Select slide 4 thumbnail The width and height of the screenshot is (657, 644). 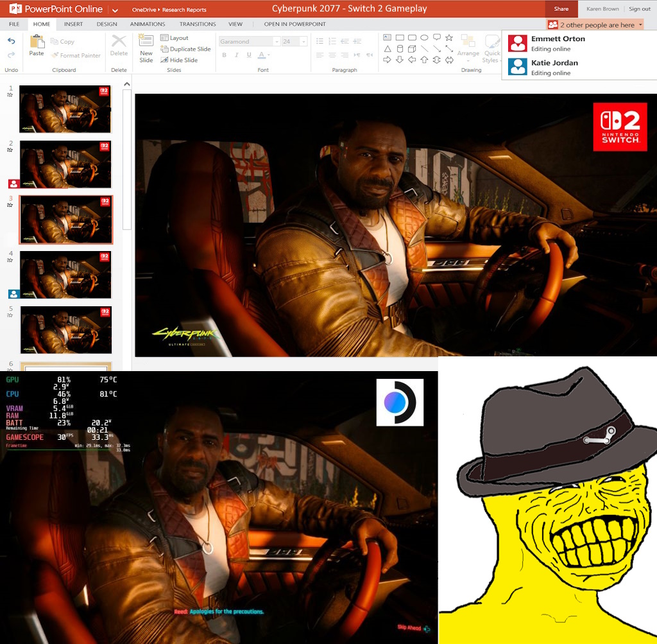66,275
